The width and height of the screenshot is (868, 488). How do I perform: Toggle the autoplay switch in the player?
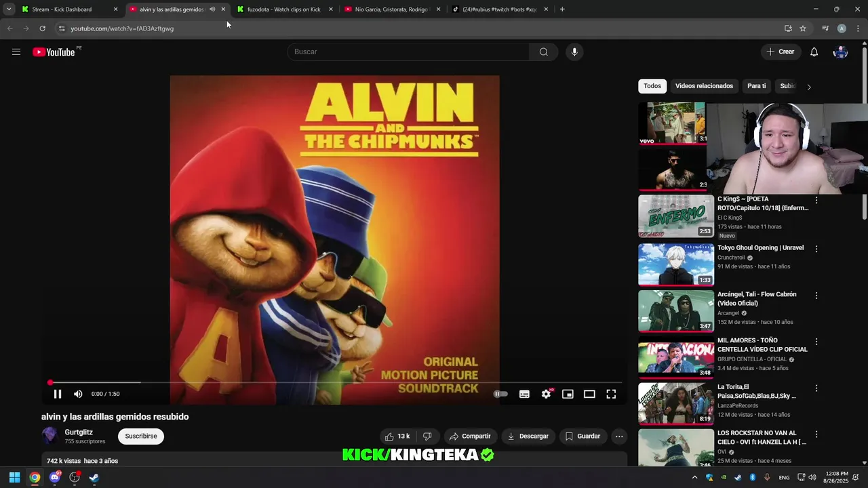[x=500, y=394]
